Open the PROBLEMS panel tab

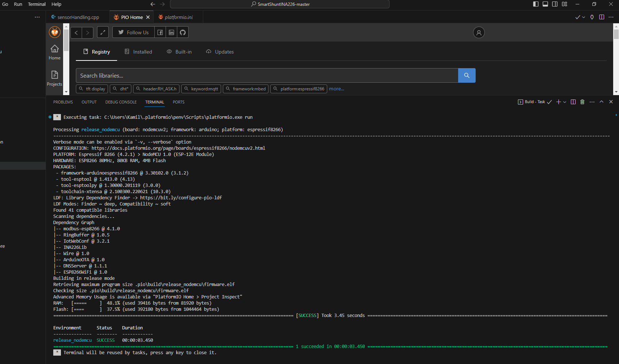click(63, 102)
